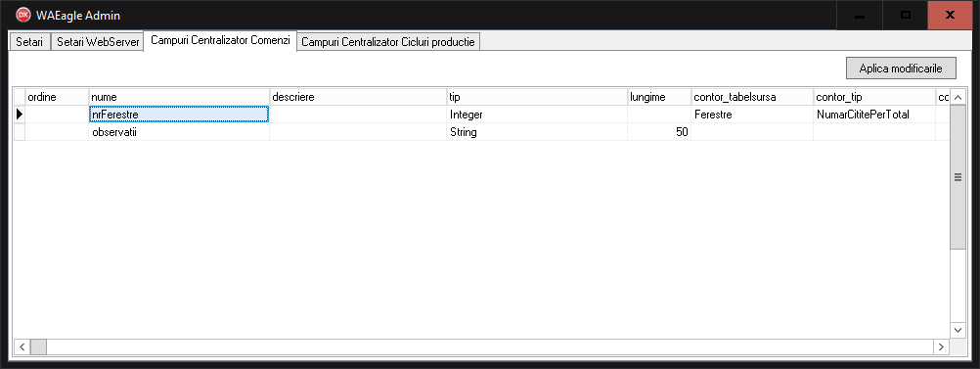The height and width of the screenshot is (369, 980).
Task: Click the Ferestre source table cell
Action: (x=752, y=115)
